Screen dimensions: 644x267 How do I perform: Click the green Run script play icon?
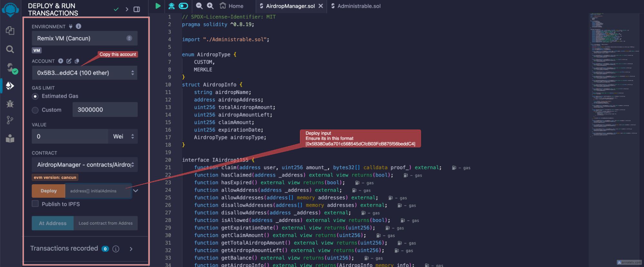point(158,6)
